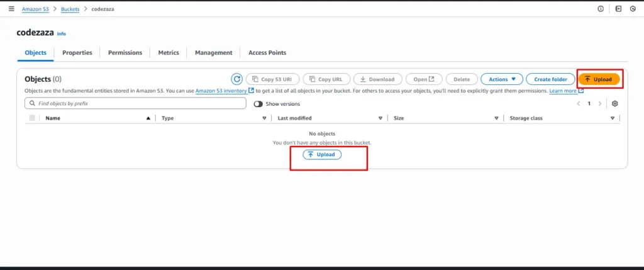Click the Last modified column header
The image size is (644, 270).
point(294,118)
